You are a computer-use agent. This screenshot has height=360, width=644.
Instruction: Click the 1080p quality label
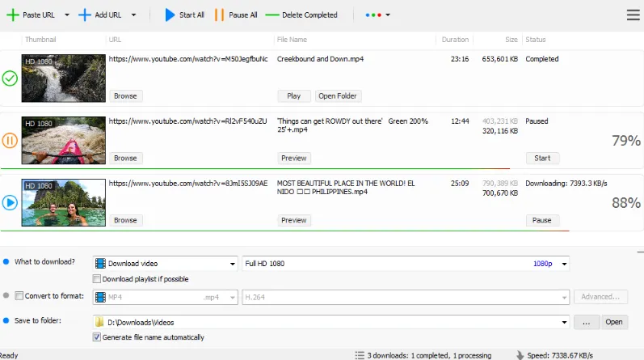point(542,263)
